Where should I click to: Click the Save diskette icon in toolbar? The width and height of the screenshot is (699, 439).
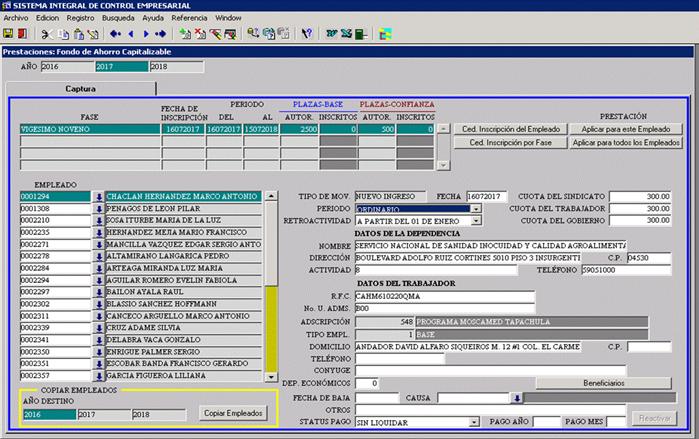8,33
